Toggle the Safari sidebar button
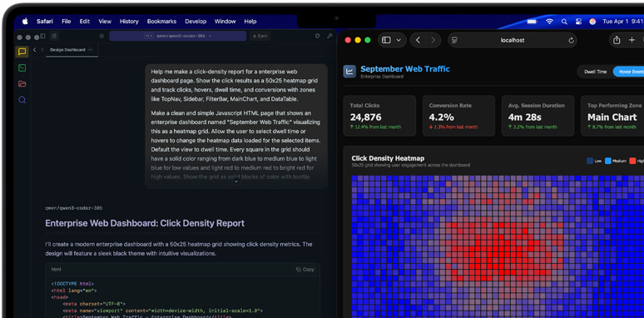This screenshot has width=644, height=318. tap(386, 40)
